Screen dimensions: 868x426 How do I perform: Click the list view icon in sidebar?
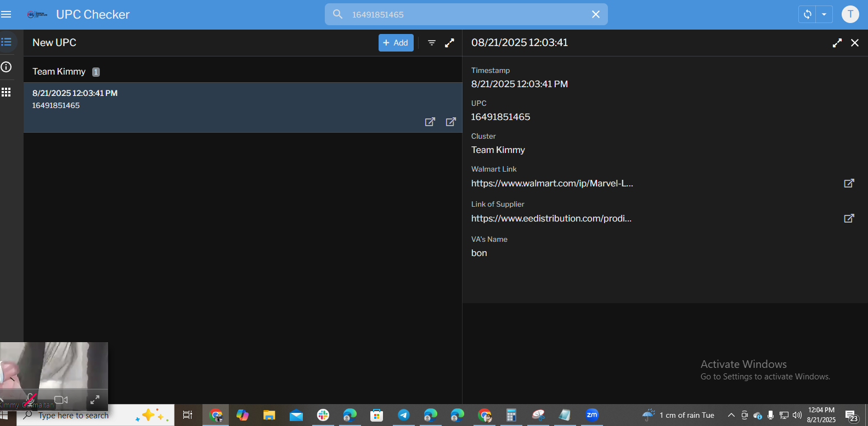pyautogui.click(x=7, y=42)
